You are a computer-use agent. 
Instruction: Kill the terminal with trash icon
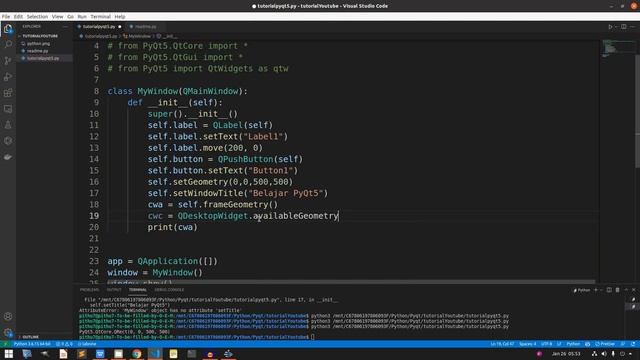[x=617, y=290]
